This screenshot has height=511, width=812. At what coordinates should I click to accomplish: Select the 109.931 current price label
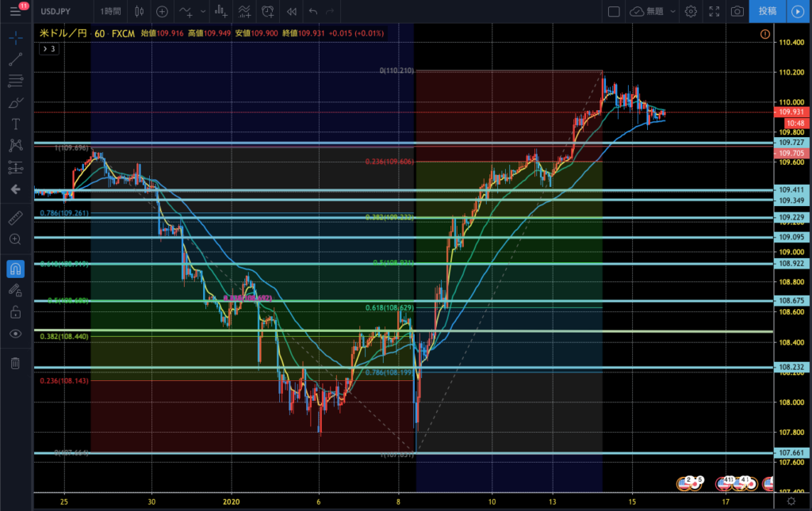point(792,112)
